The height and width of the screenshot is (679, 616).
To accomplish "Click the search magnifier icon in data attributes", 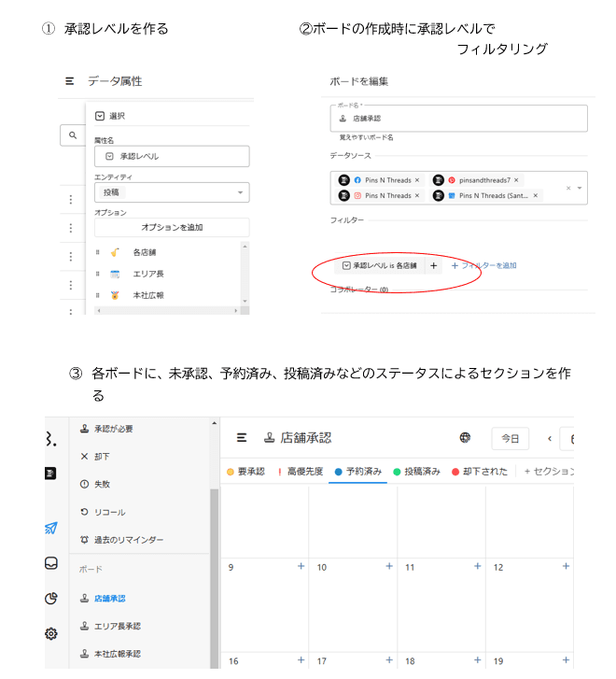I will (72, 136).
